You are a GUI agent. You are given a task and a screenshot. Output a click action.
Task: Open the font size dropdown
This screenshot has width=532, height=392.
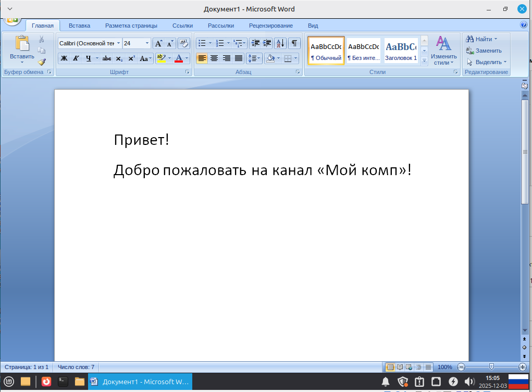147,44
